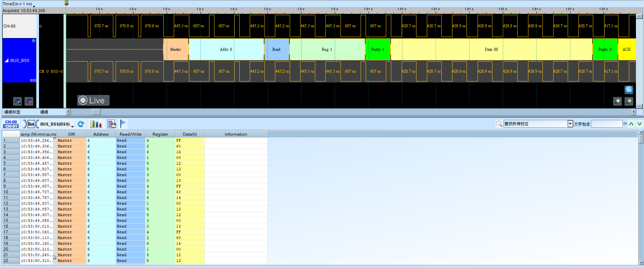
Task: Click the CH-00/CH-01 channel switch icon
Action: point(11,124)
